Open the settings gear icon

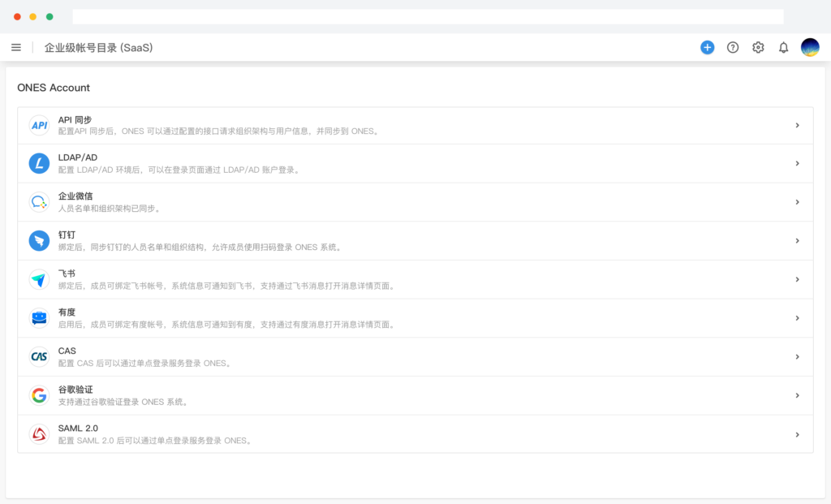tap(758, 48)
